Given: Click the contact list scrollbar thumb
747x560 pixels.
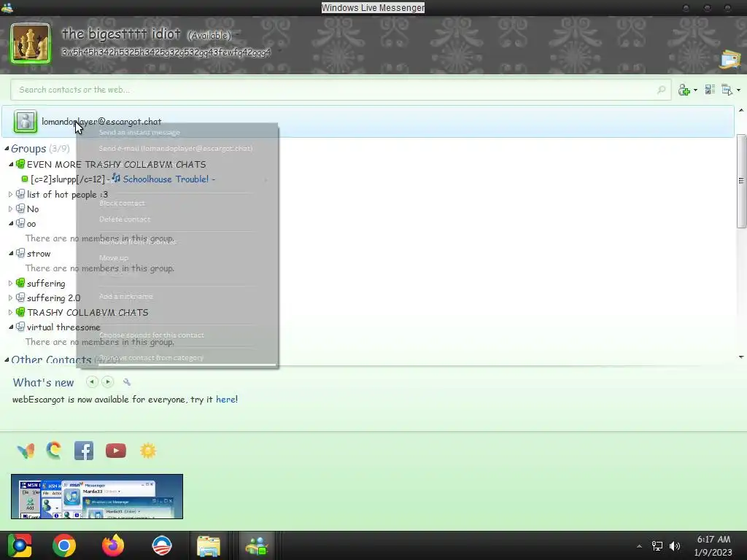Looking at the screenshot, I should 741,181.
